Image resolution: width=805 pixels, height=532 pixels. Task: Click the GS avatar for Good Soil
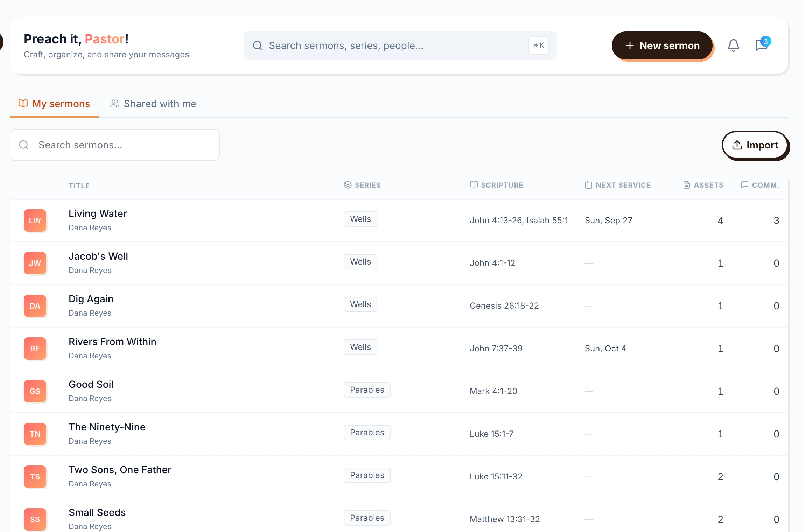tap(35, 391)
